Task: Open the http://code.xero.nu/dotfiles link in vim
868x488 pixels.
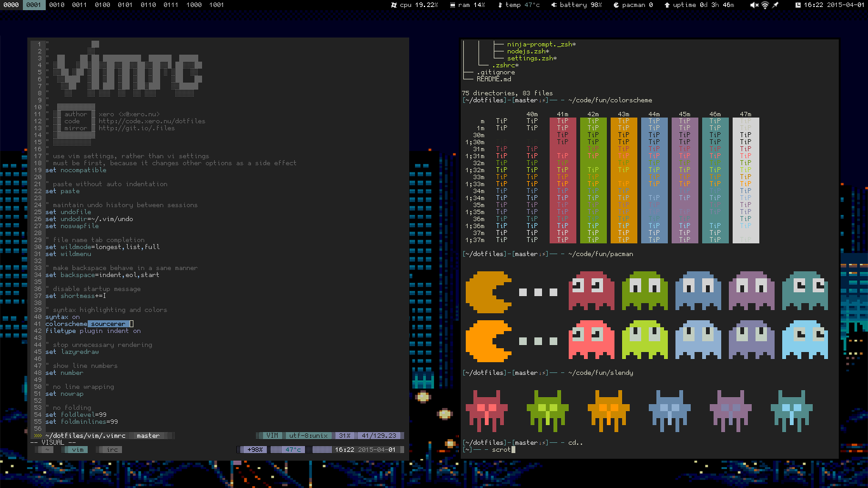Action: [152, 121]
